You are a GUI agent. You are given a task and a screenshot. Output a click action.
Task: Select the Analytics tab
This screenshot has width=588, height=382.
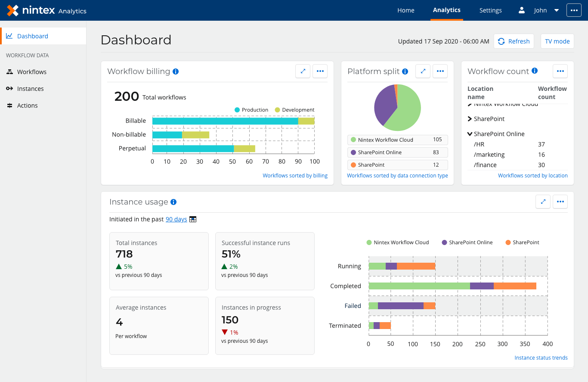[447, 10]
